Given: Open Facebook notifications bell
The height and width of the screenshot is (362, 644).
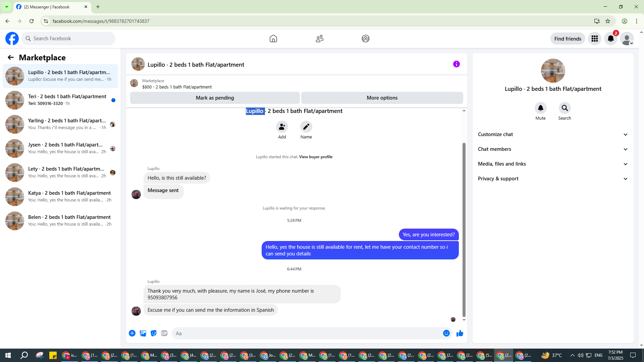Looking at the screenshot, I should (610, 39).
